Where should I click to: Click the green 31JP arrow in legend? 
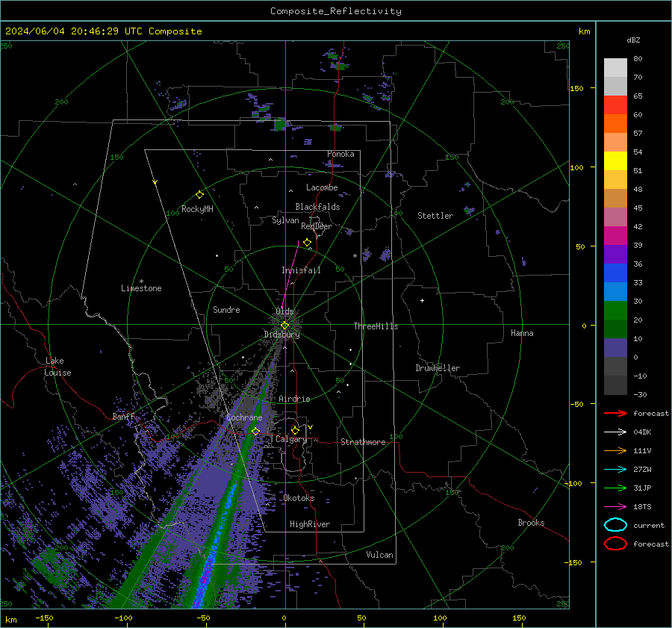(615, 488)
